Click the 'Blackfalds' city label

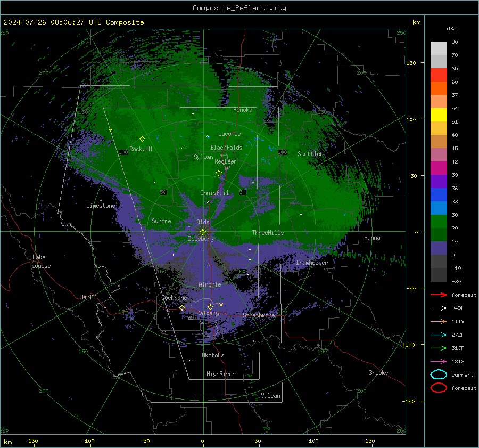(x=226, y=148)
